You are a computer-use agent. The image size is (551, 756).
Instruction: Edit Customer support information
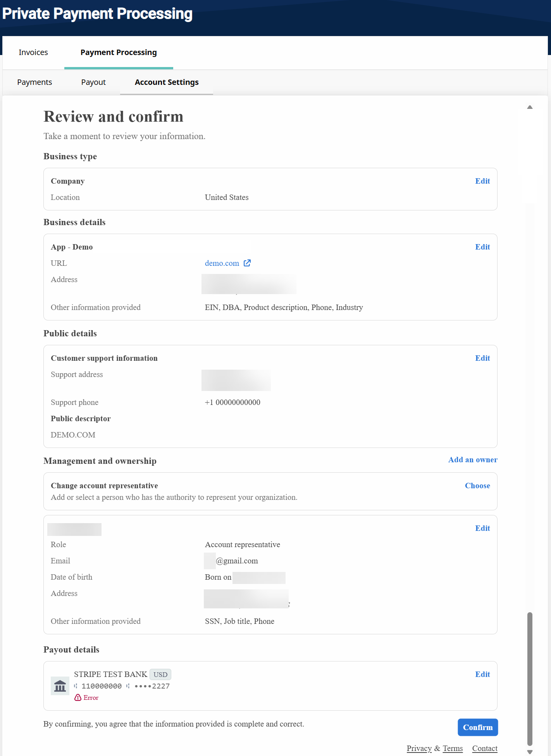click(482, 358)
